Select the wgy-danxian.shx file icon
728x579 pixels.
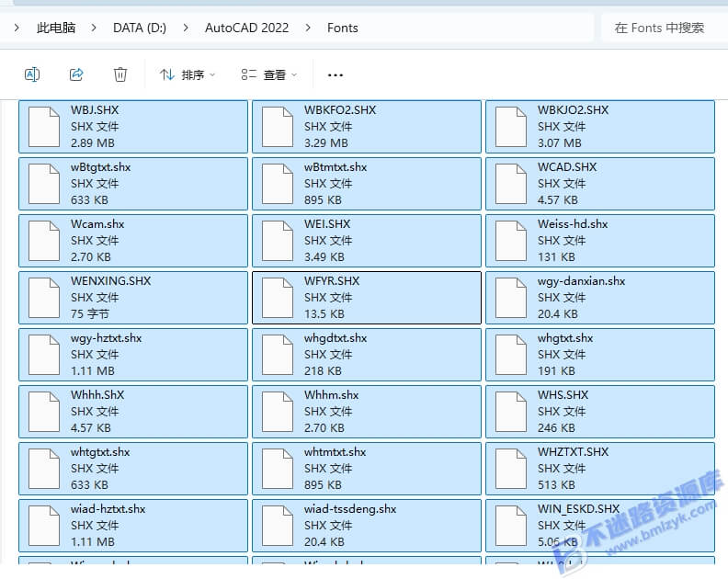[511, 298]
